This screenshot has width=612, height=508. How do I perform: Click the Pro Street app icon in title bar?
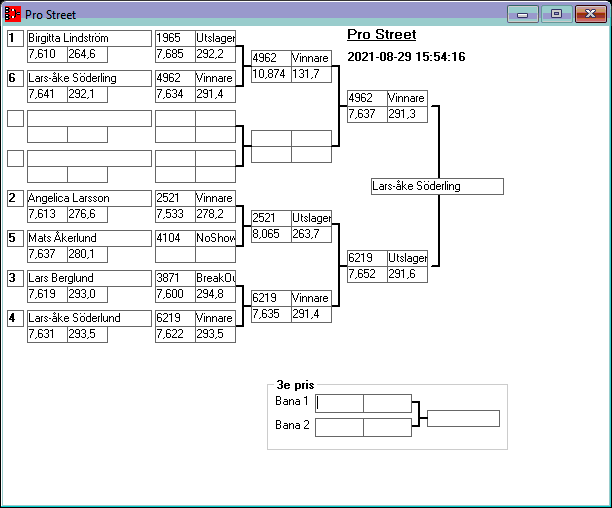(12, 14)
